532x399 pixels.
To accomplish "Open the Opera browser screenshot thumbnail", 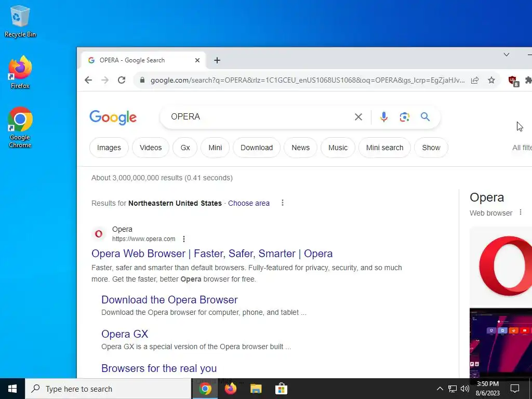I will pos(501,343).
